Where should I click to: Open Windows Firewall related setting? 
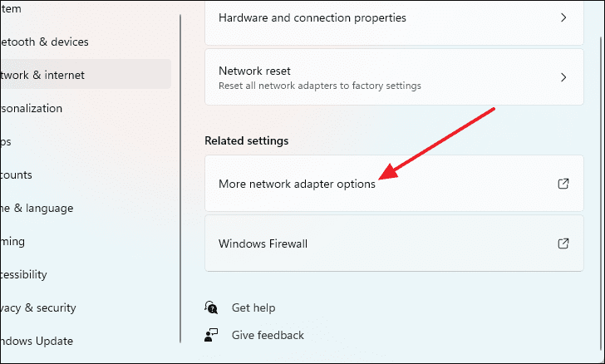[394, 243]
